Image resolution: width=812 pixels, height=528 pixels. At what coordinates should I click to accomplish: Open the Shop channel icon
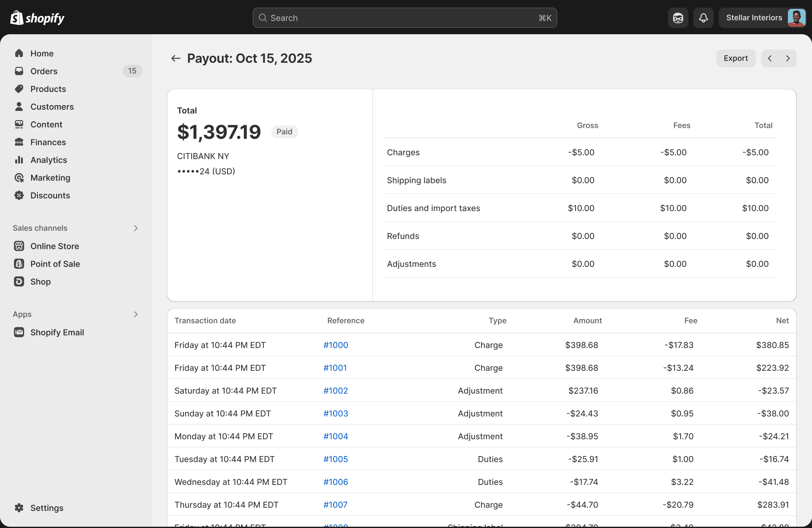(x=19, y=281)
